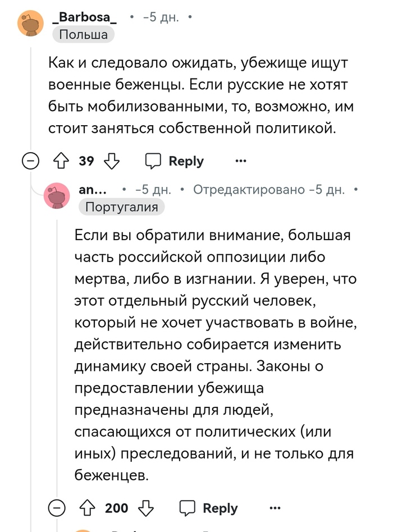
Task: Collapse the 200-point reply thread
Action: tap(57, 508)
